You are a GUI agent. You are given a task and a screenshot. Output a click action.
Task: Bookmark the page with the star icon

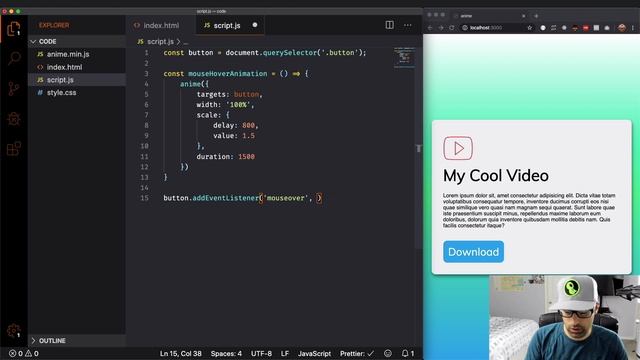530,28
